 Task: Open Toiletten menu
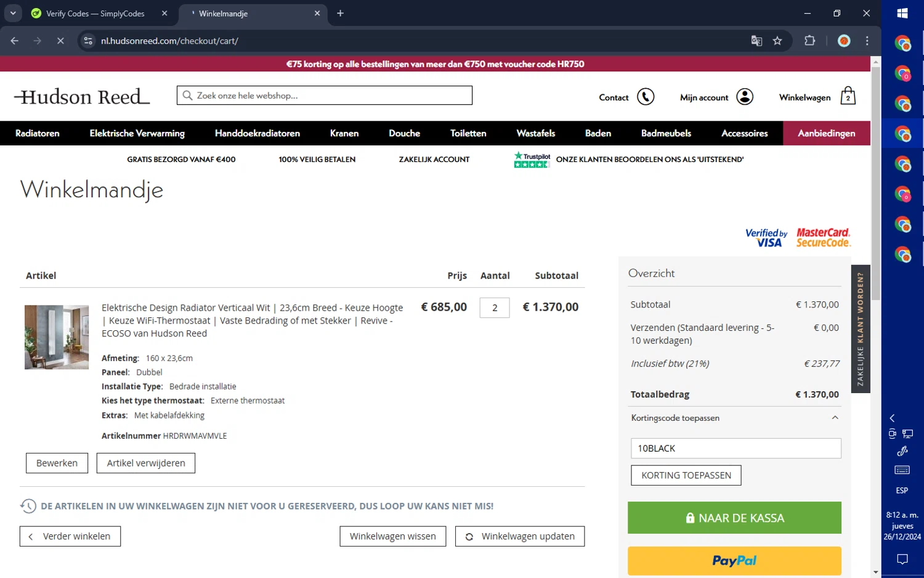click(468, 133)
